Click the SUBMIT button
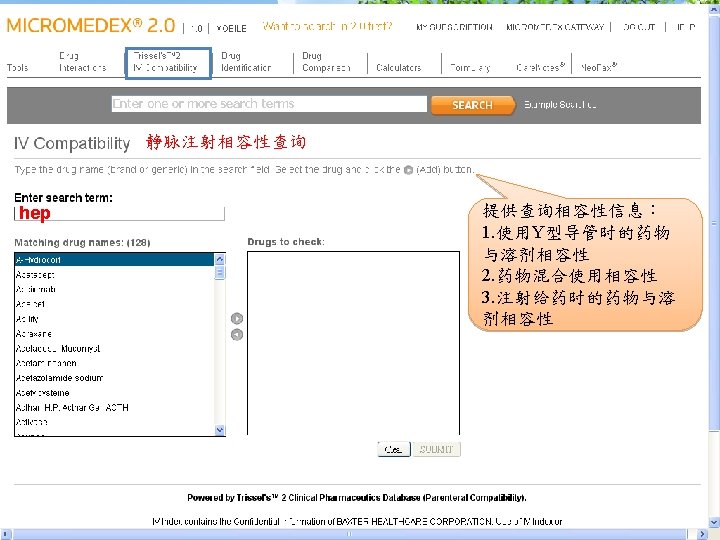 (436, 449)
